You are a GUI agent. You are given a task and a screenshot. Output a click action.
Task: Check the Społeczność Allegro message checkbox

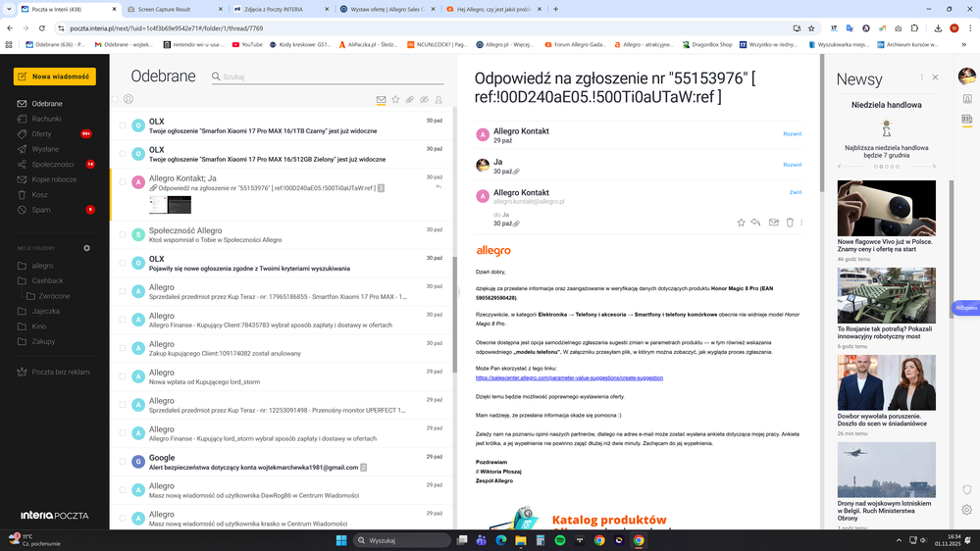[123, 234]
